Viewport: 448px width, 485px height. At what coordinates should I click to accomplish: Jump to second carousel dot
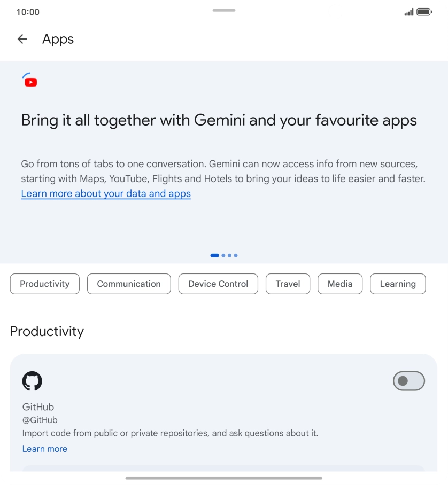click(x=223, y=255)
